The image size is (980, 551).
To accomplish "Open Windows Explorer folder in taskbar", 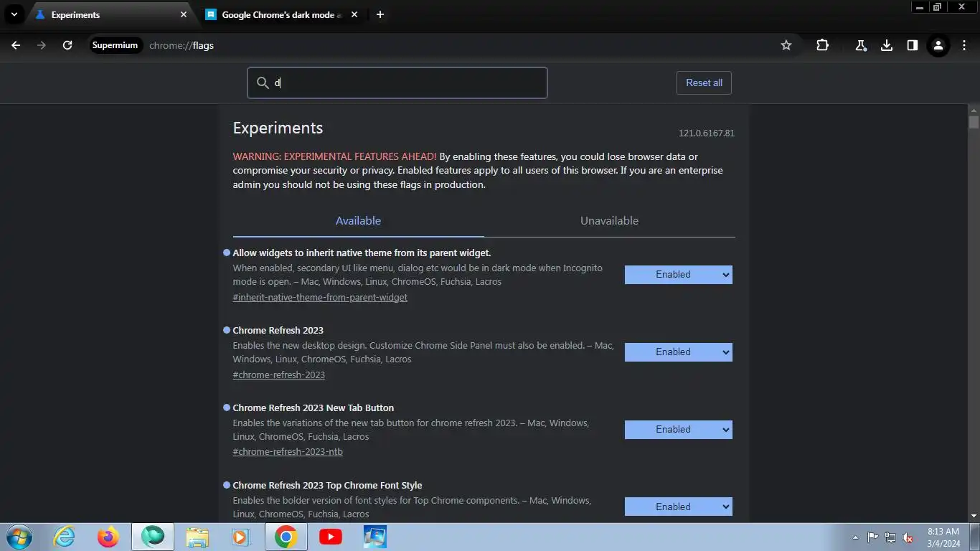I will (x=197, y=537).
